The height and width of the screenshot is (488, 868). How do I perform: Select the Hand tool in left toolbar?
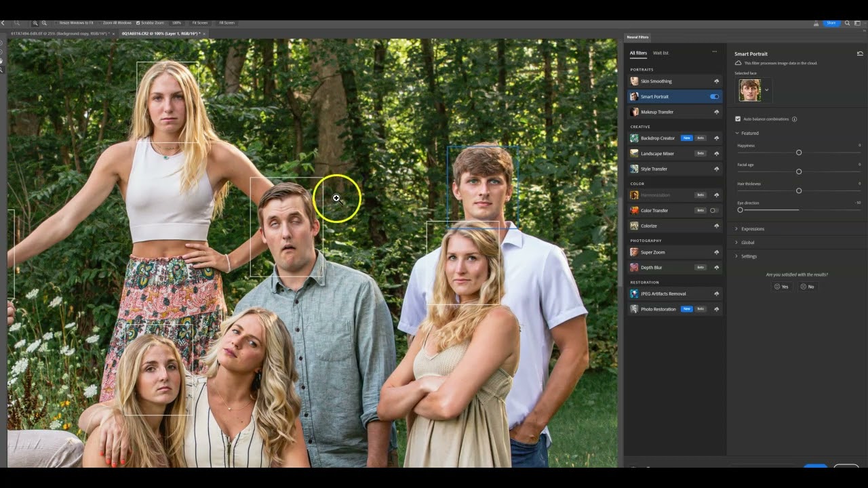(2, 61)
